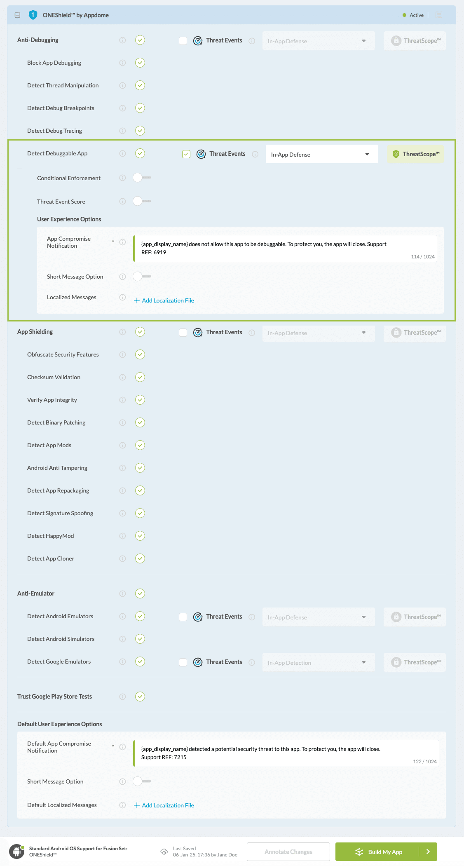464x868 pixels.
Task: Uncheck Threat Events for Detect Debuggable App
Action: point(186,154)
